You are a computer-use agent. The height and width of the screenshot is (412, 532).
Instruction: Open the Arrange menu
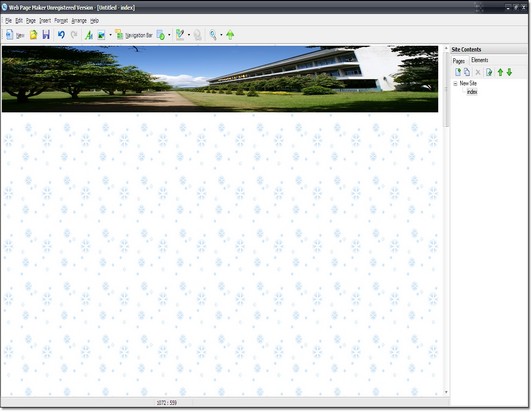[79, 21]
